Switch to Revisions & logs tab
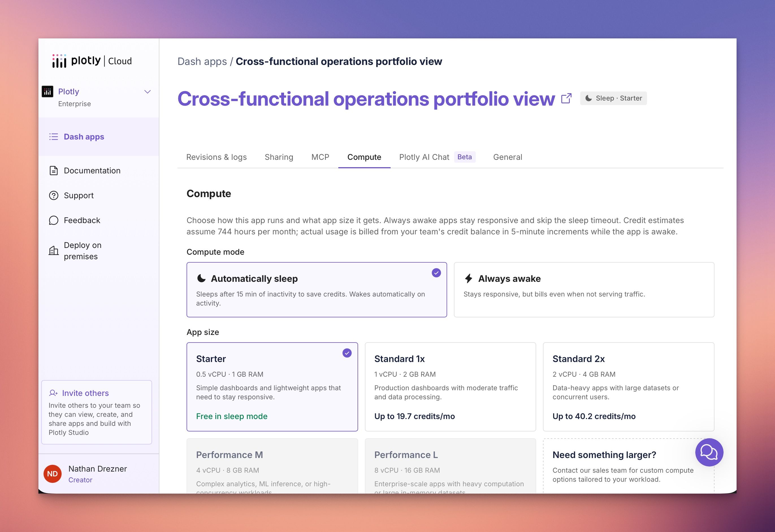 (x=217, y=157)
